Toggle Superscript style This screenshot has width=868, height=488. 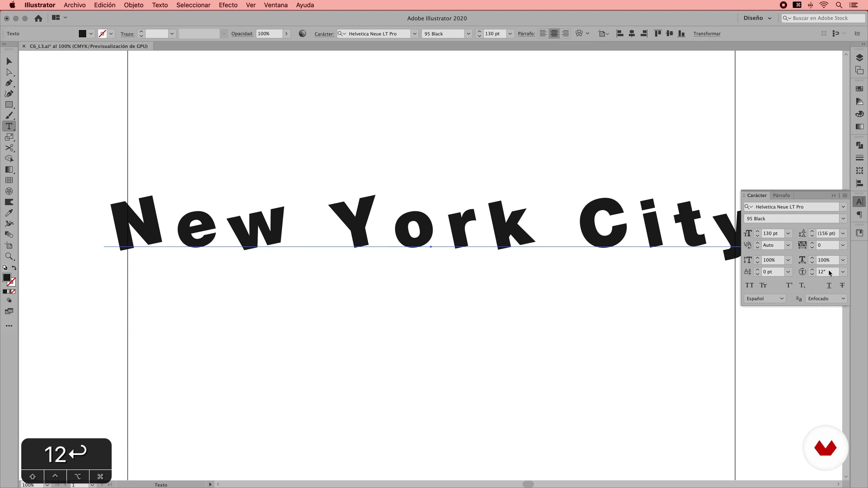789,285
